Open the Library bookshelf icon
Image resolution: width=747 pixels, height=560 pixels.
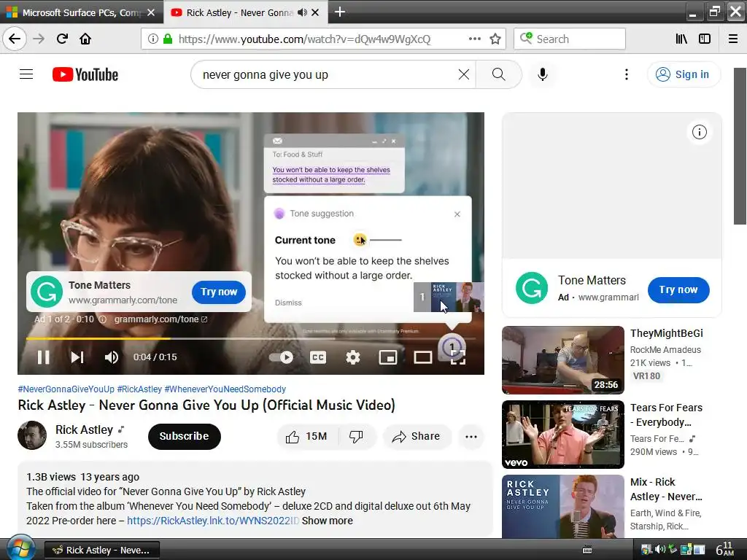pyautogui.click(x=681, y=39)
